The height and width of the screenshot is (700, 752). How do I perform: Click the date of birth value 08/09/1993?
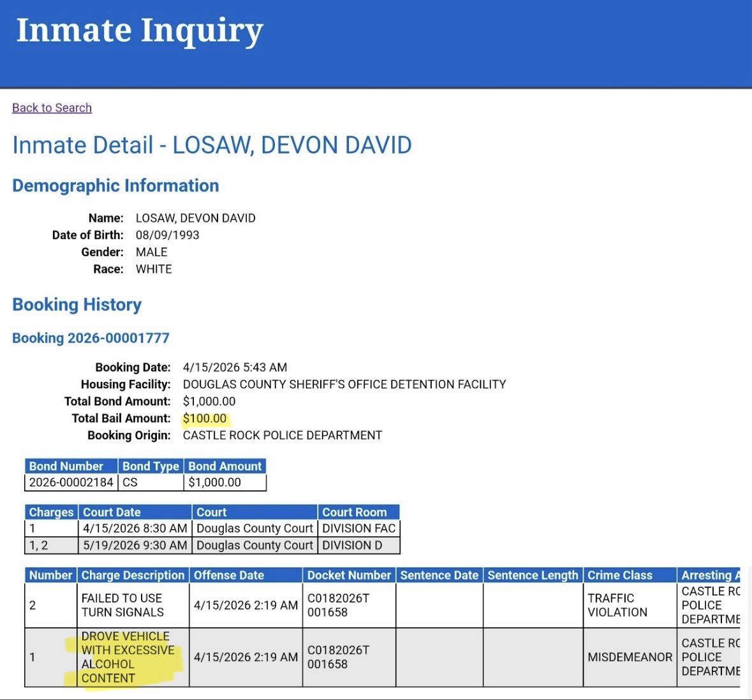coord(167,235)
